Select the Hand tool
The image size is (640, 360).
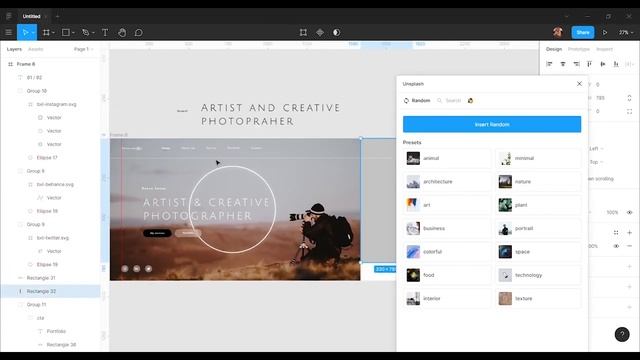click(x=122, y=32)
